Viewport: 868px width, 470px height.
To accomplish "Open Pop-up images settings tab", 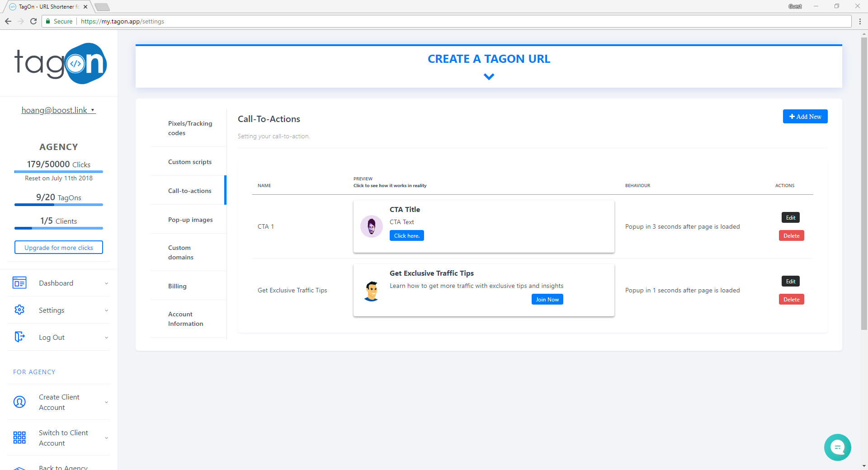I will pyautogui.click(x=188, y=220).
